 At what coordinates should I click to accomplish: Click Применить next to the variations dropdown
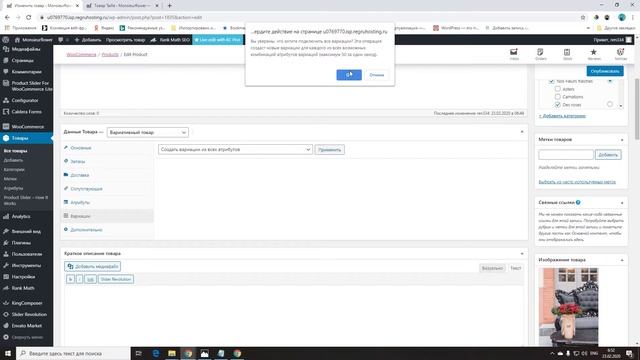329,150
